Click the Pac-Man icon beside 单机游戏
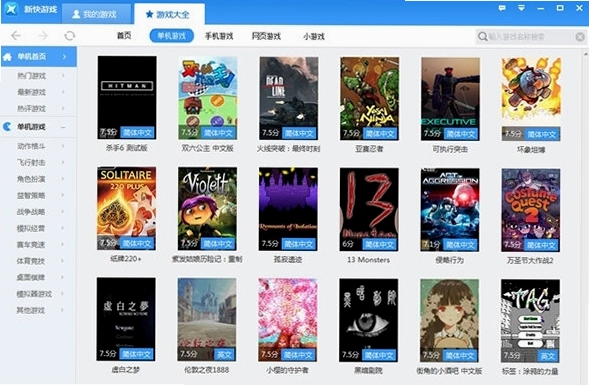Screen dimensions: 589x385 (x=7, y=127)
